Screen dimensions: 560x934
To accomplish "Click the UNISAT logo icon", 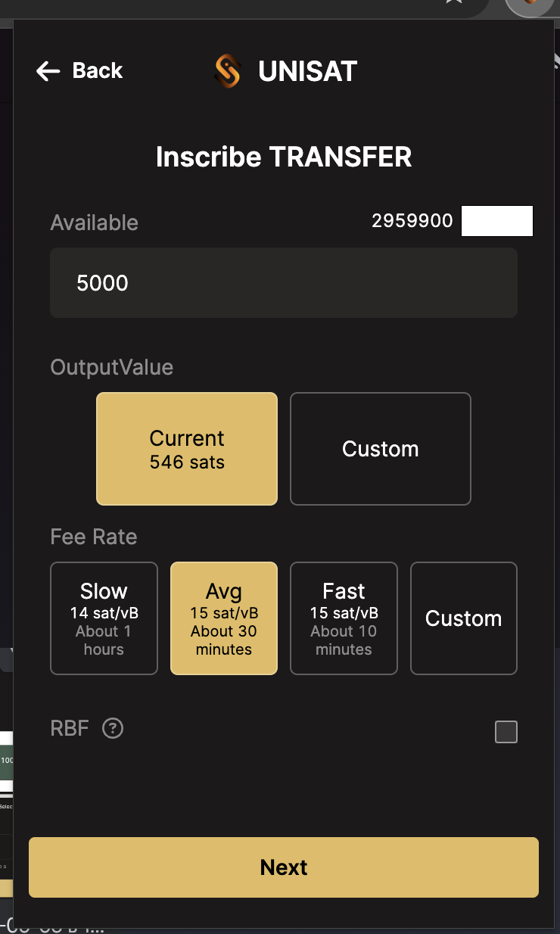I will point(227,71).
